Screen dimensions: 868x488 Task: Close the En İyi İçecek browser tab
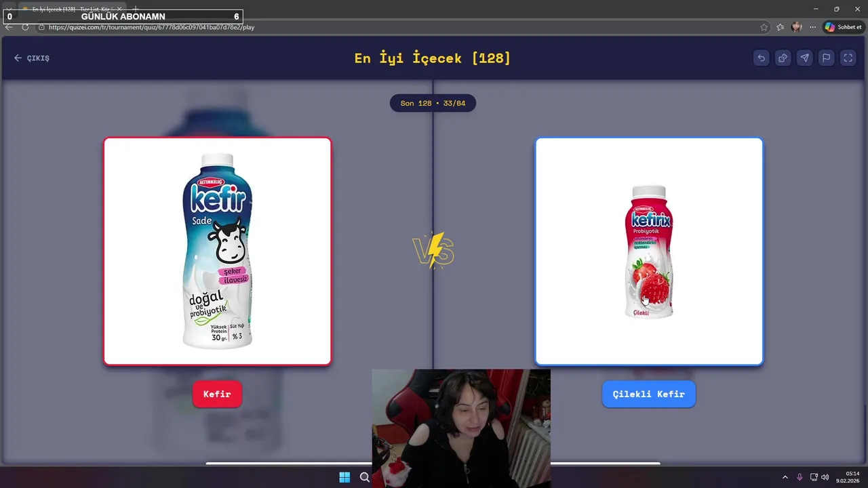click(x=119, y=9)
